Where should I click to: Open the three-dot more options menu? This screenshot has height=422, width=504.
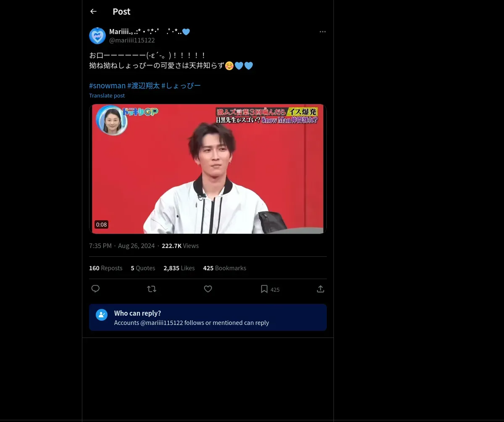[323, 32]
